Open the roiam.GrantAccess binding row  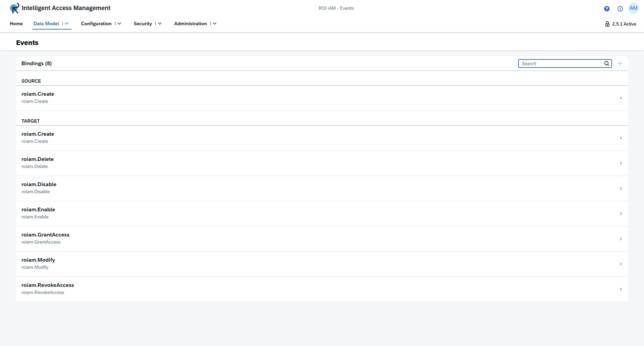tap(45, 239)
